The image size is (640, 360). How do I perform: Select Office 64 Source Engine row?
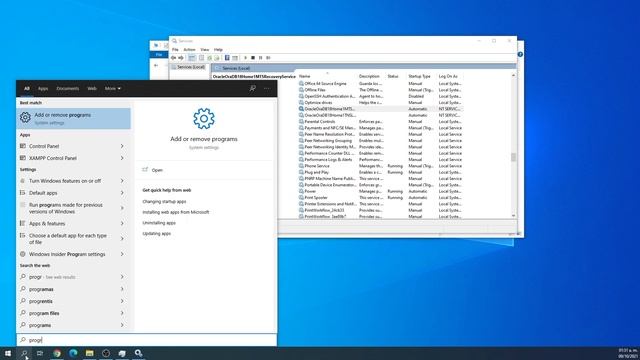coord(380,83)
